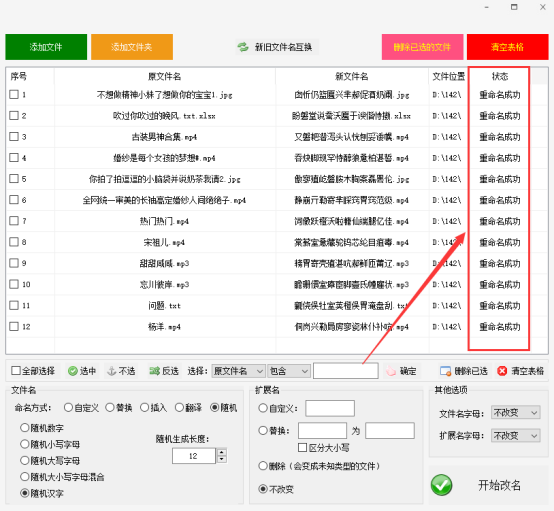Click the 删除已选 delete icon
The height and width of the screenshot is (511, 554).
pos(445,371)
